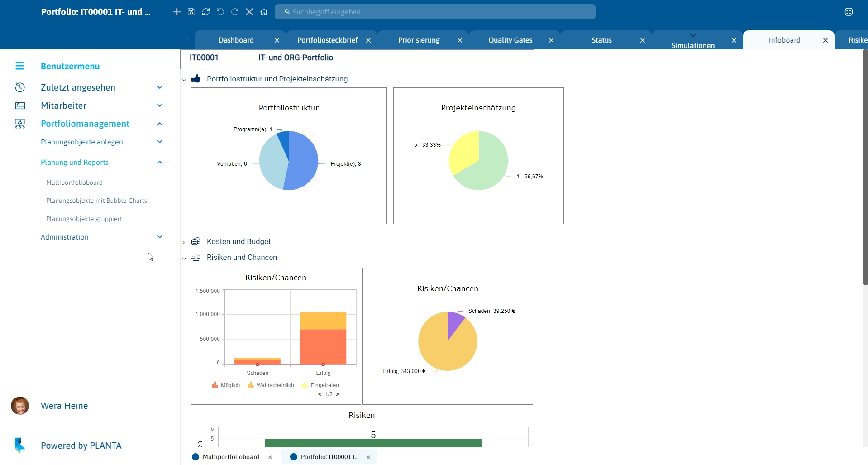Toggle the Eingetreten legend entry
The image size is (868, 465).
[x=320, y=385]
